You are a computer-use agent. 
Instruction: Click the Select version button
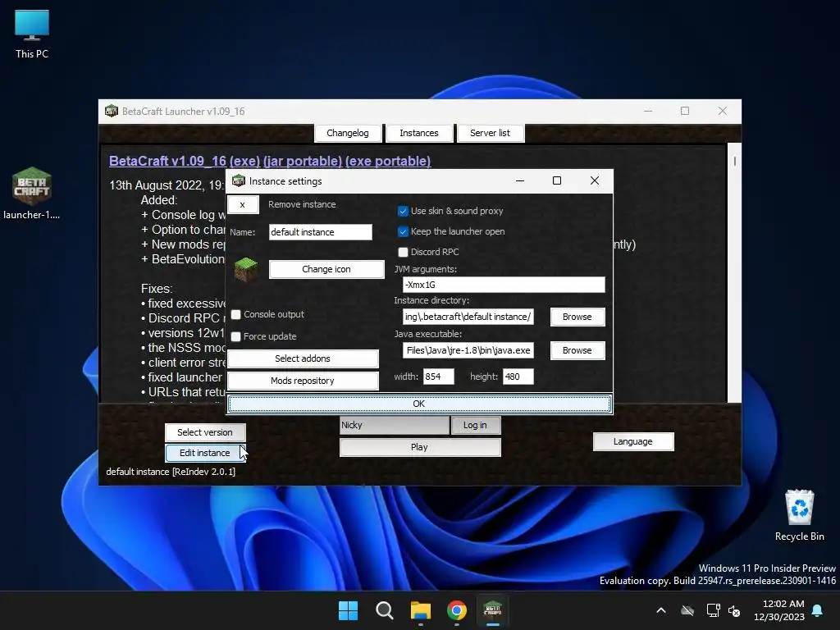(205, 432)
